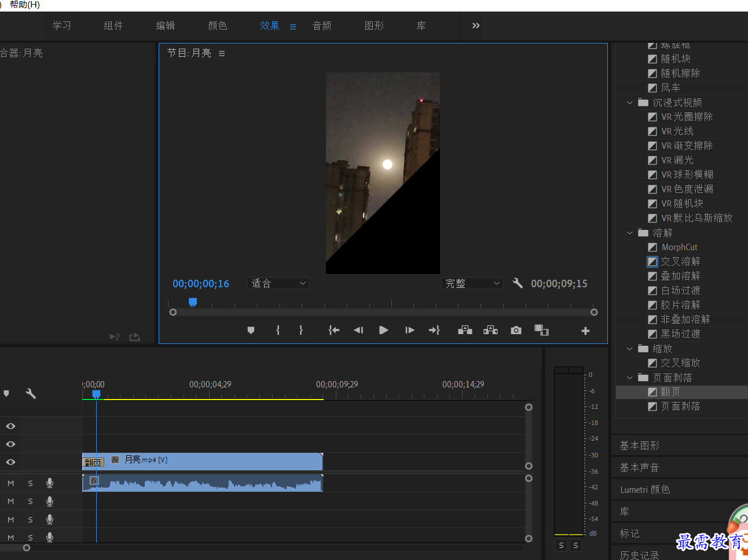Screen dimensions: 748x560
Task: Open button editor plus icon
Action: coord(585,331)
